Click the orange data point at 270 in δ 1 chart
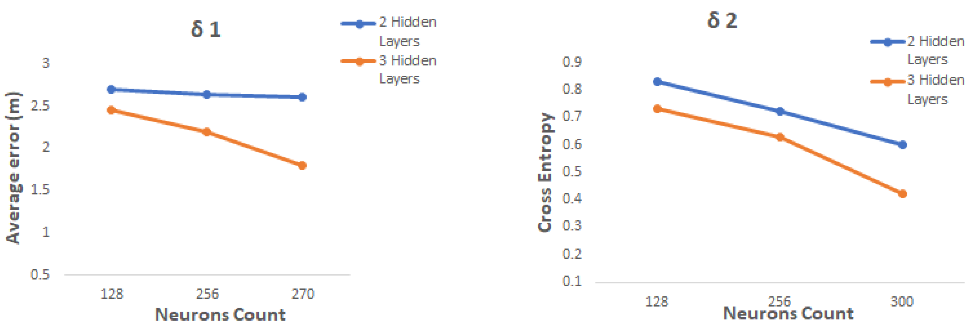This screenshot has height=330, width=980. coord(302,165)
